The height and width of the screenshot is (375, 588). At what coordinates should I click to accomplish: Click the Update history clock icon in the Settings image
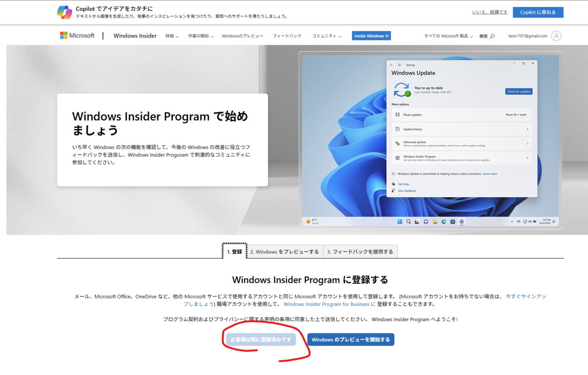point(397,129)
